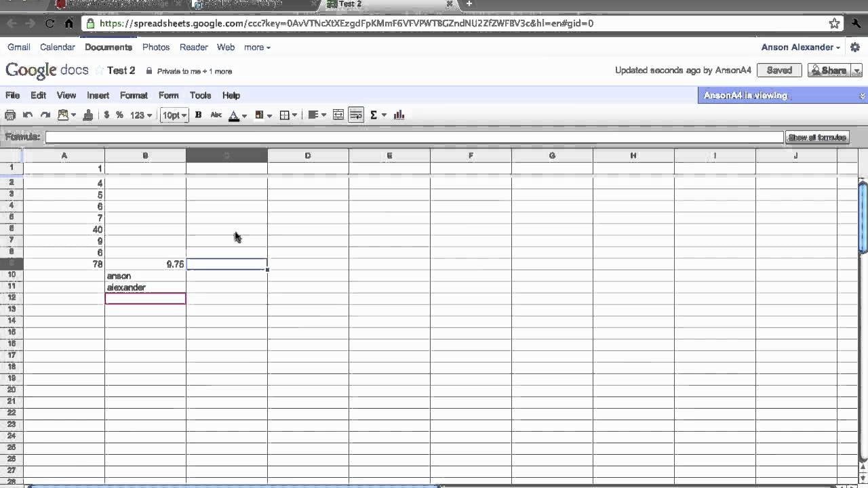Open the Tools menu
This screenshot has height=488, width=868.
point(200,96)
